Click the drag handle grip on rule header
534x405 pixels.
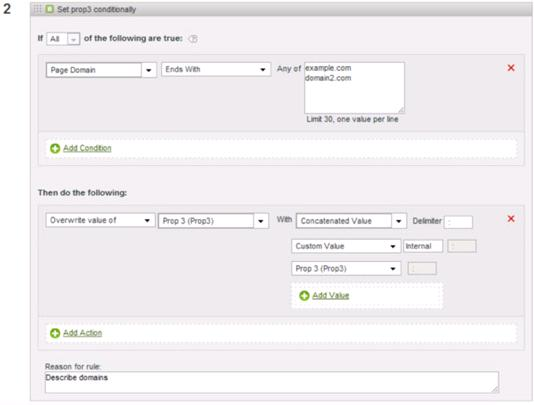37,9
